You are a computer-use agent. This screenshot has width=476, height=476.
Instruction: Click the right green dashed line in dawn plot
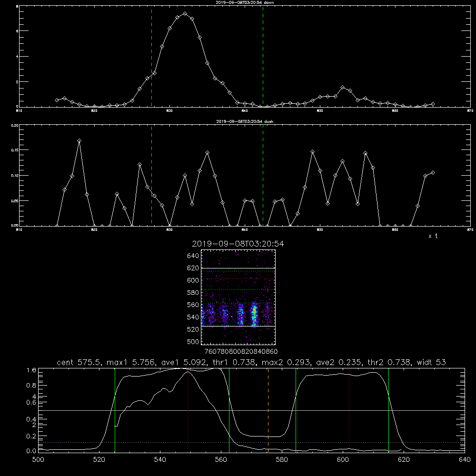point(263,57)
